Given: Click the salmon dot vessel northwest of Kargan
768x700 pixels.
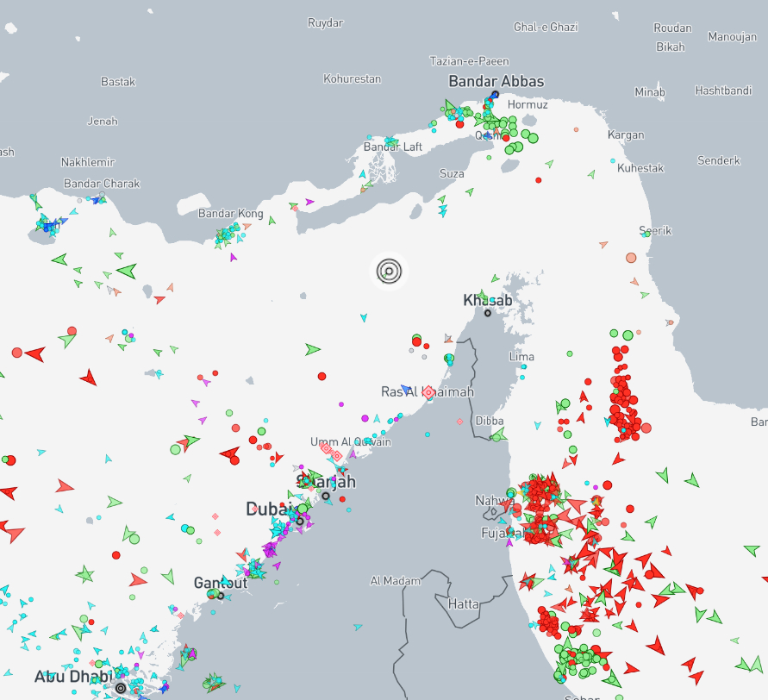Looking at the screenshot, I should click(x=577, y=128).
